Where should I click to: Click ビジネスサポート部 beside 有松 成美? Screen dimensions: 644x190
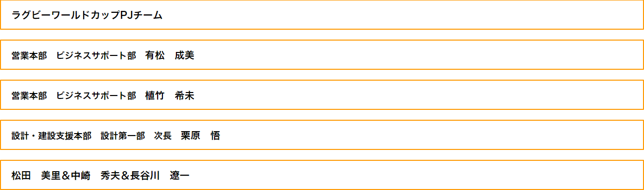[x=96, y=55]
